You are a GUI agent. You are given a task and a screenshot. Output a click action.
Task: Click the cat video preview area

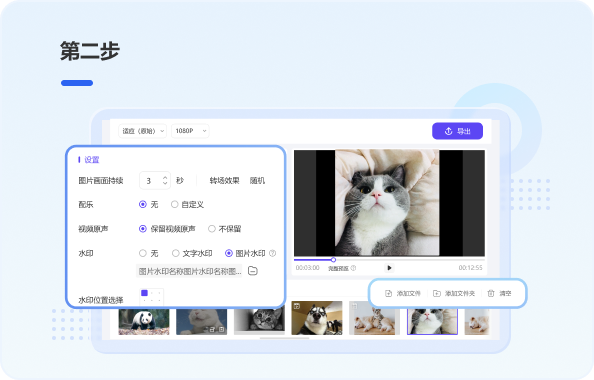pyautogui.click(x=389, y=203)
